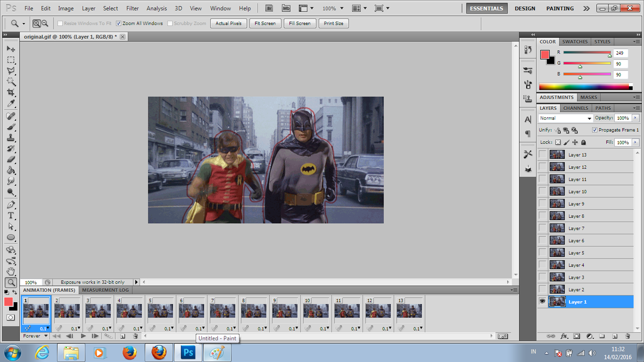Toggle Quick Mask mode

pos(11,317)
